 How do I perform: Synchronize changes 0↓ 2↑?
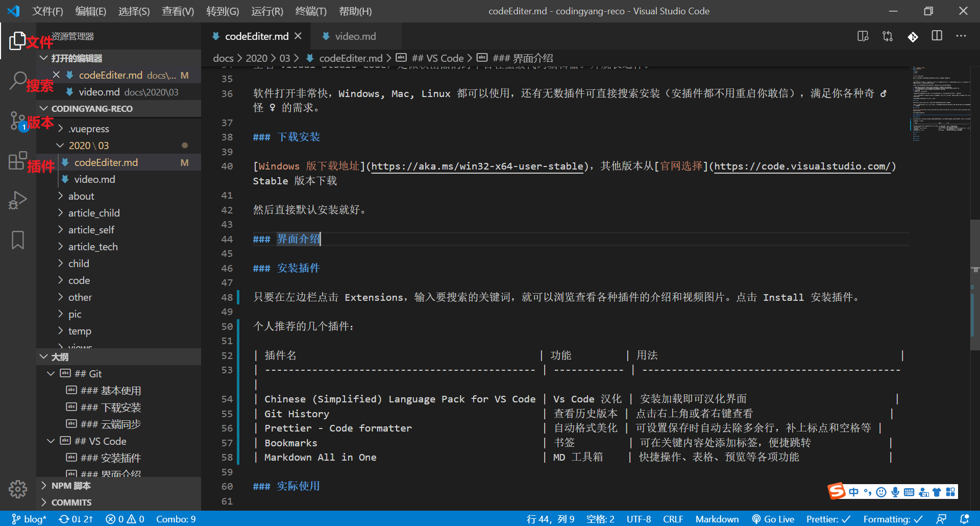tap(76, 519)
